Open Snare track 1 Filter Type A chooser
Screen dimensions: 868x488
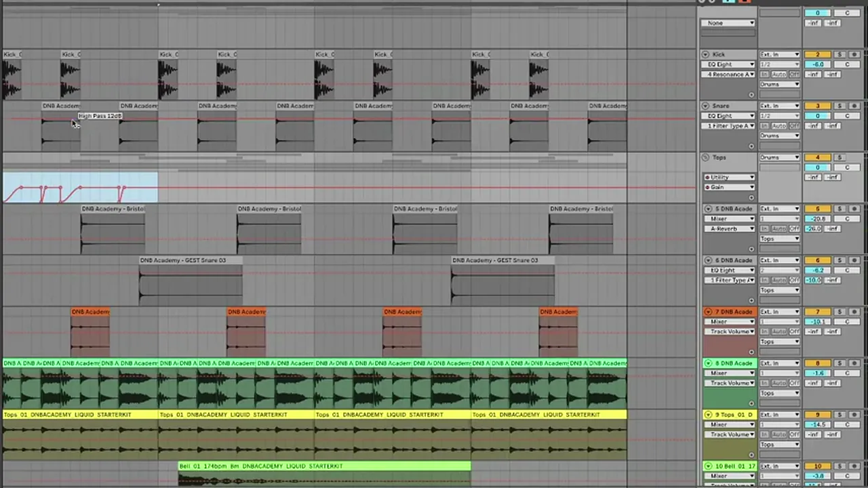[728, 126]
